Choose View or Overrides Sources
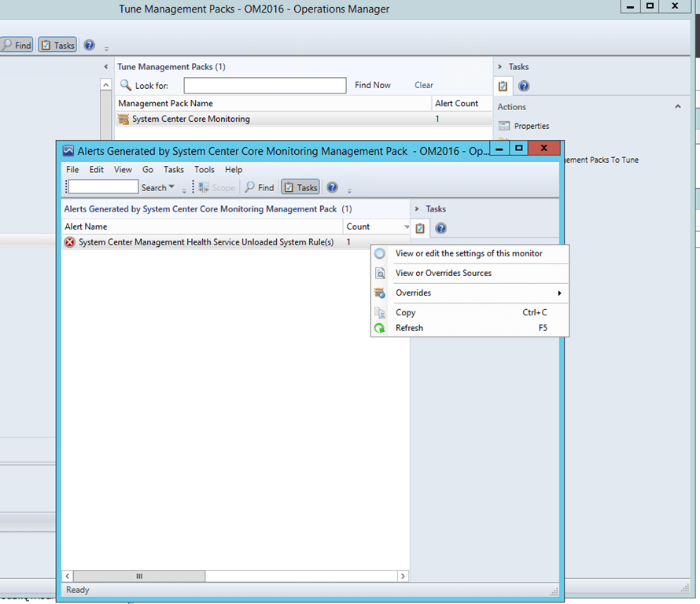The image size is (700, 604). coord(470,273)
